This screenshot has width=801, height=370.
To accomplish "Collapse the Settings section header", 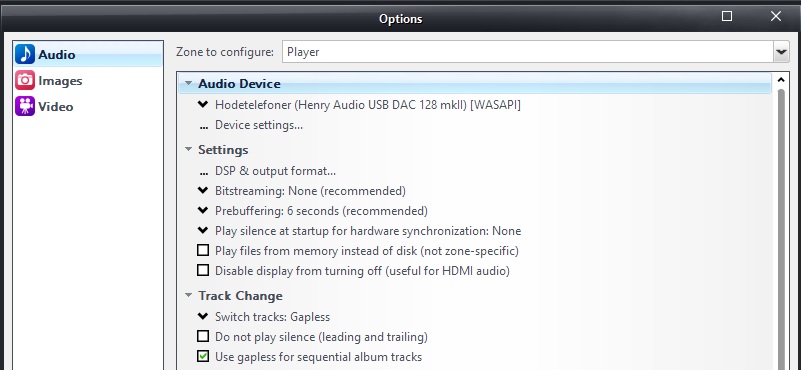I will click(223, 150).
